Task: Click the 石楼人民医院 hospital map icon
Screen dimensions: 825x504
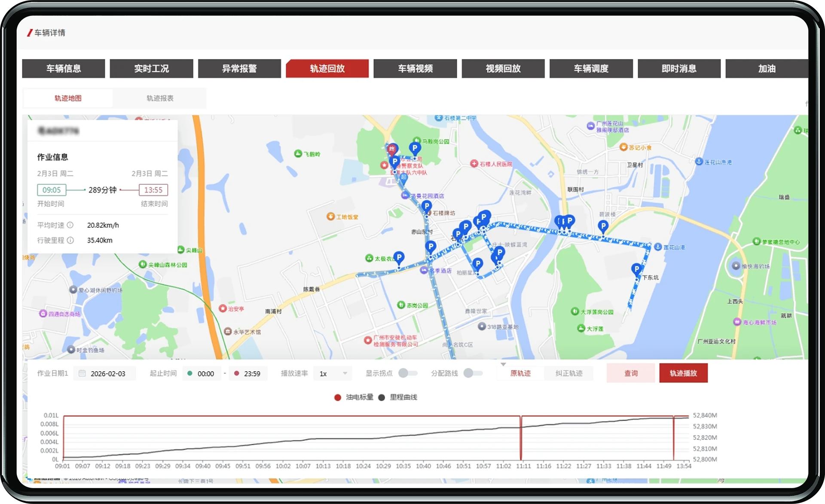Action: (474, 164)
